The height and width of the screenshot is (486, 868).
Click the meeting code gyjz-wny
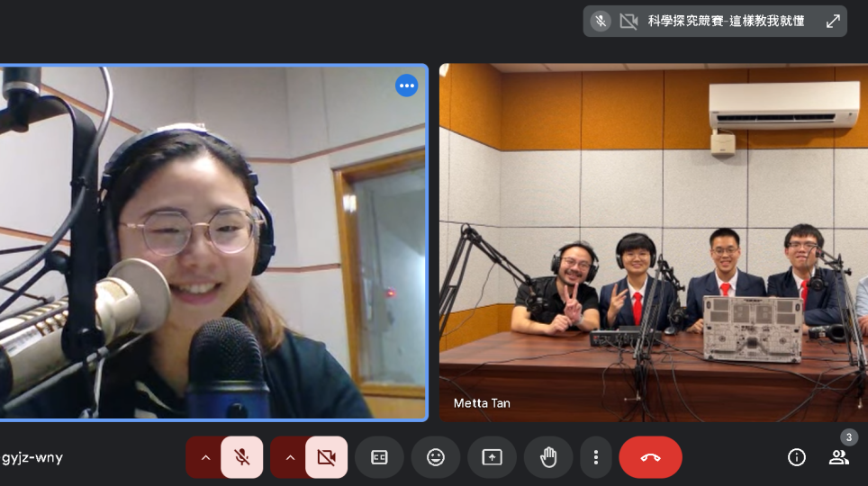point(32,458)
